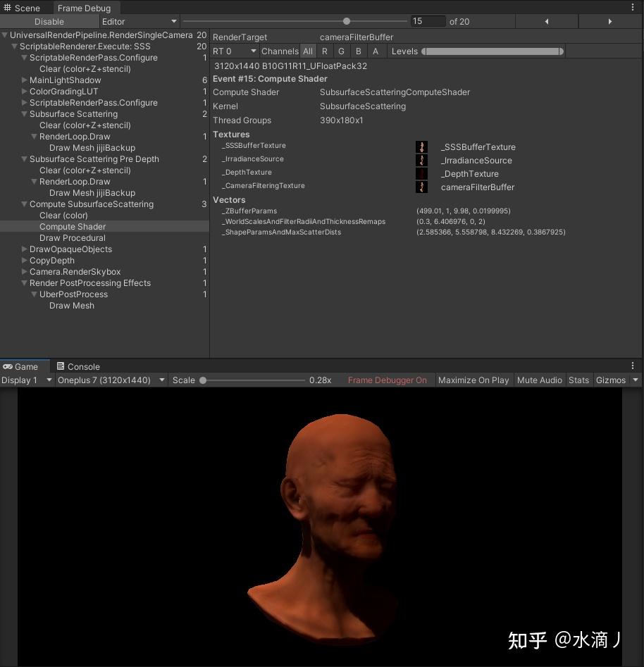Select the Compute Shader event row
The height and width of the screenshot is (667, 644).
[x=104, y=226]
